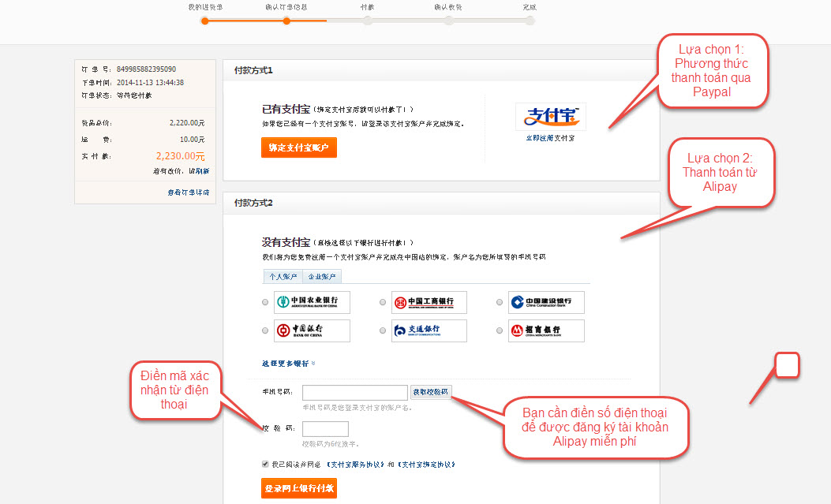
Task: Switch to the 企业账户 enterprise account tab
Action: (x=321, y=277)
